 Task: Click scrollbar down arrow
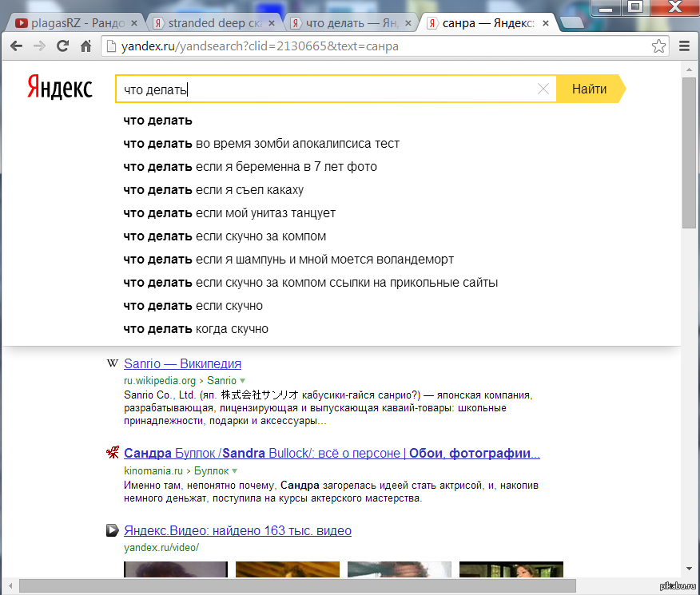click(x=689, y=569)
